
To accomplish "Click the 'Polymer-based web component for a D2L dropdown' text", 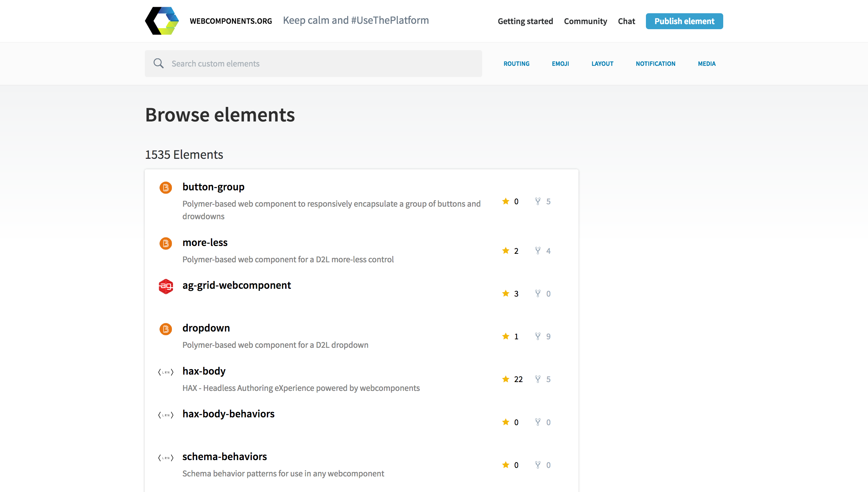I will point(275,345).
